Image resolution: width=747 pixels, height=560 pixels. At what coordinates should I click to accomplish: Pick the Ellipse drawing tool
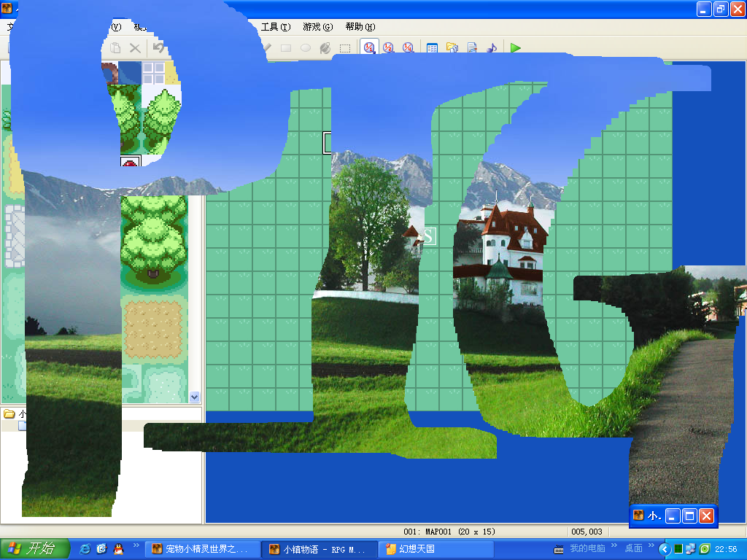[306, 47]
